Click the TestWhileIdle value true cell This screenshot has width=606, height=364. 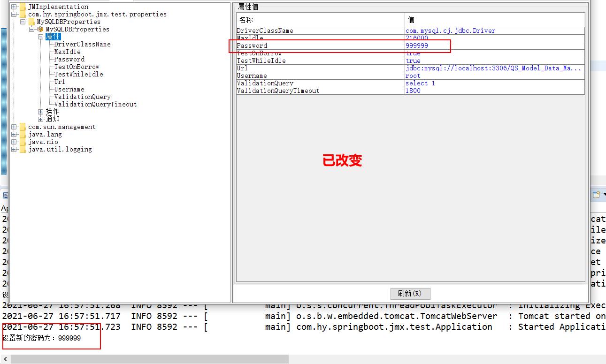pyautogui.click(x=495, y=61)
